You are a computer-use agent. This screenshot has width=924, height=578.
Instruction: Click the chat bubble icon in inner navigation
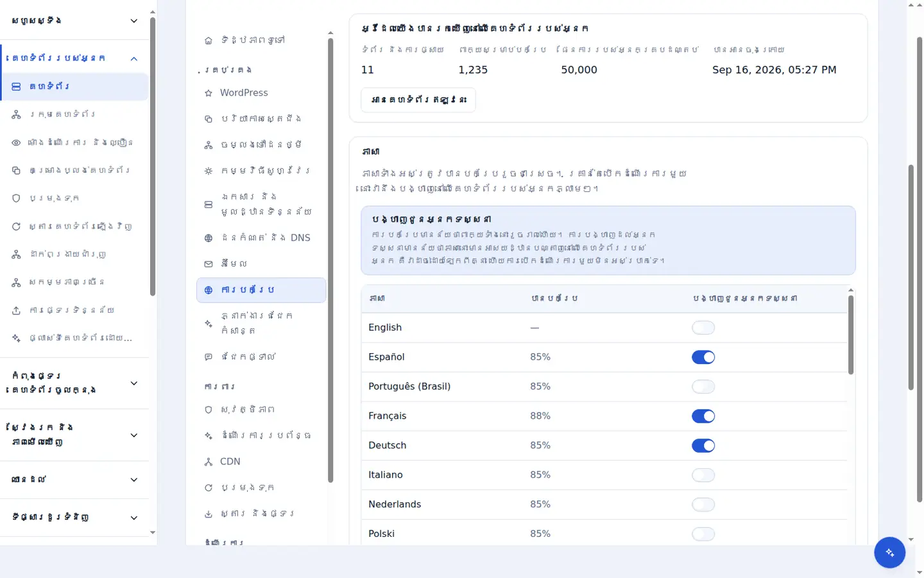pos(209,357)
